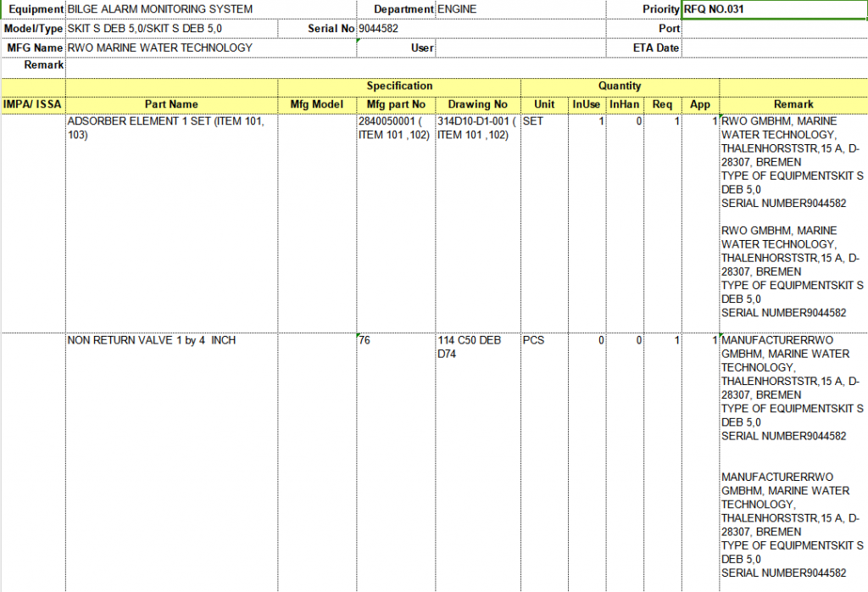Select the Mfg part No column header
Viewport: 868px width, 592px height.
click(396, 104)
